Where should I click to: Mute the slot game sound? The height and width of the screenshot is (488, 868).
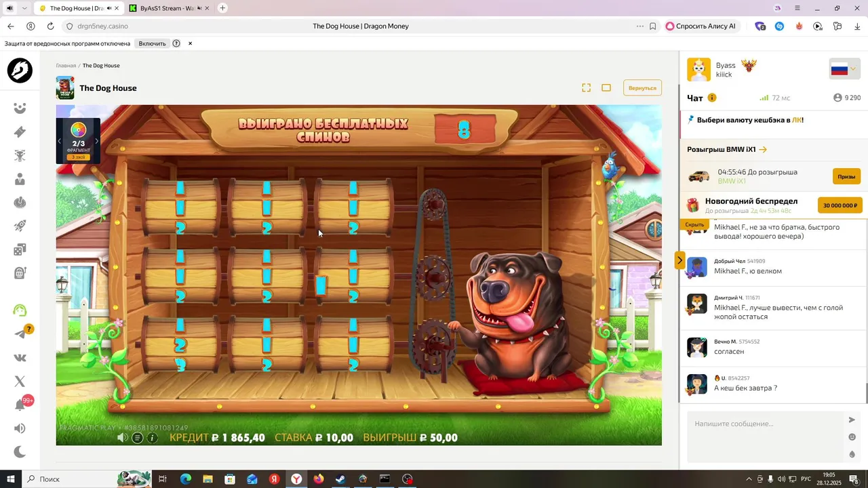[x=122, y=438]
